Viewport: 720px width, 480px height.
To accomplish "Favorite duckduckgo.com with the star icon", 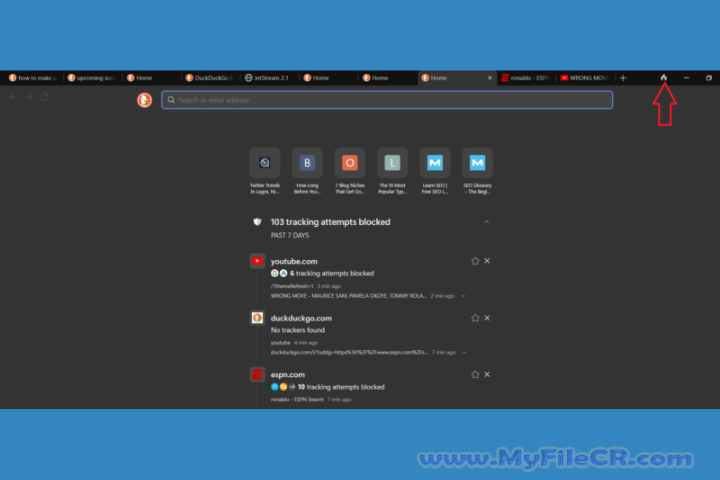I will click(475, 318).
